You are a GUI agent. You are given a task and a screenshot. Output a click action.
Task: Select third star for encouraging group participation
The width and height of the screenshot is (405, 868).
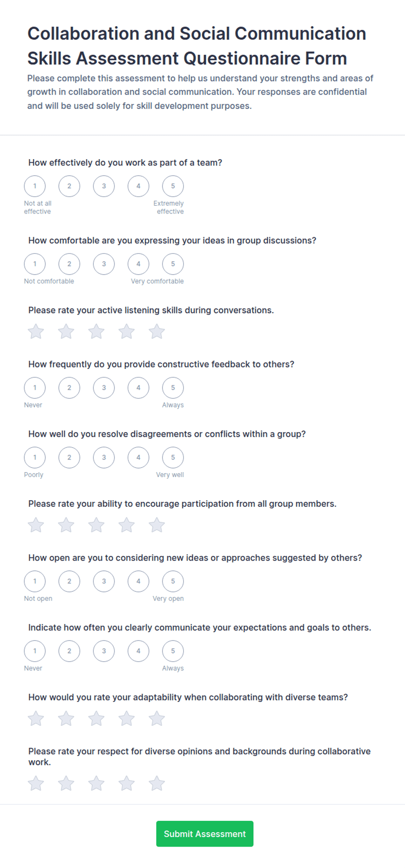96,525
